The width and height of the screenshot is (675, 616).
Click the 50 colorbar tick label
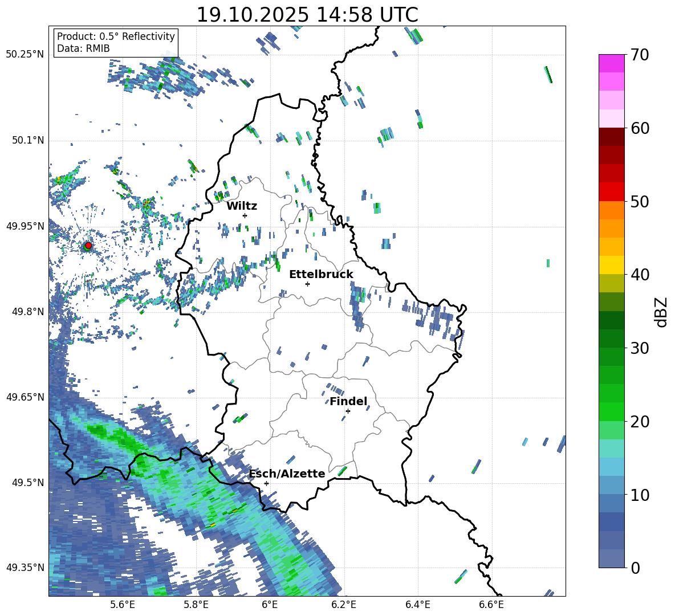tap(639, 201)
